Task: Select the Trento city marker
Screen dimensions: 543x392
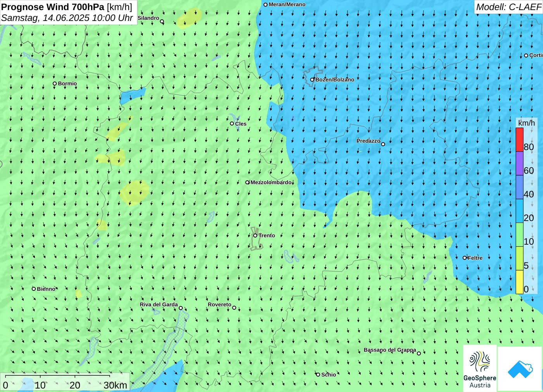Action: [255, 235]
